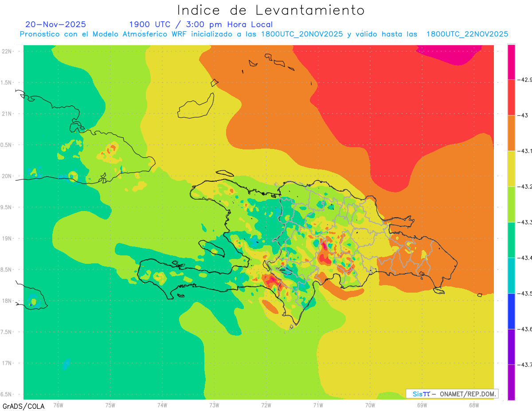Click the '-43.5' color bar value
The image size is (532, 411).
pyautogui.click(x=525, y=294)
